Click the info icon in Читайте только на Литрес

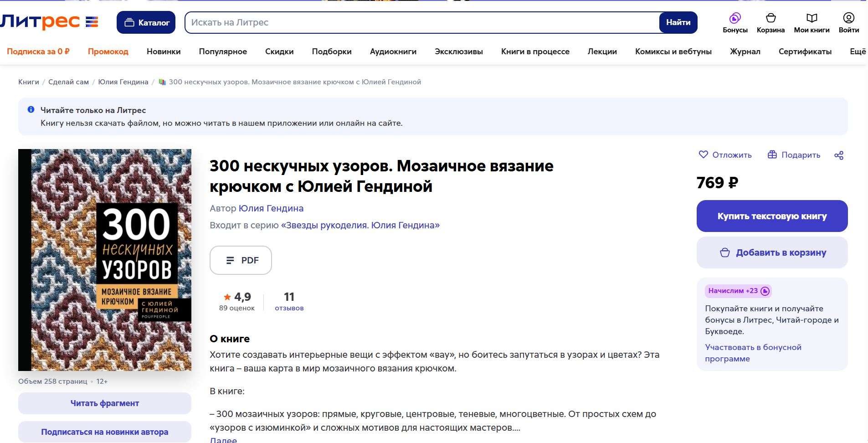[31, 109]
